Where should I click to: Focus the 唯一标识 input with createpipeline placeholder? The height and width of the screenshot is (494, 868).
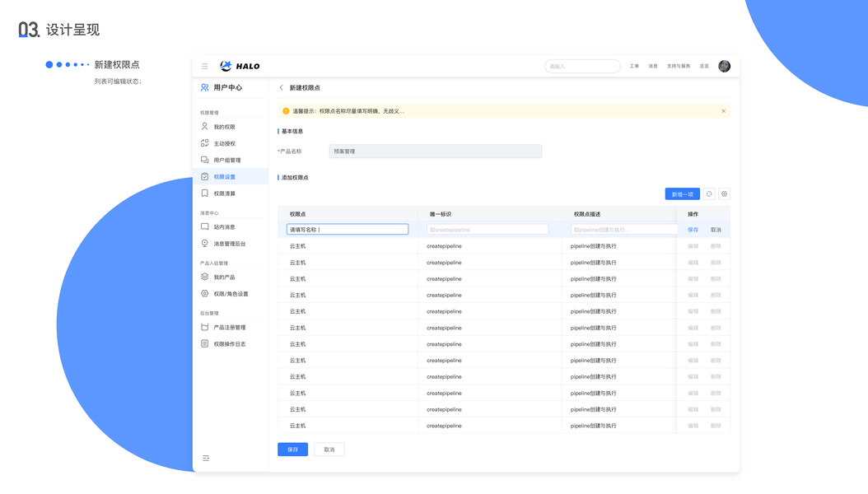(x=488, y=230)
